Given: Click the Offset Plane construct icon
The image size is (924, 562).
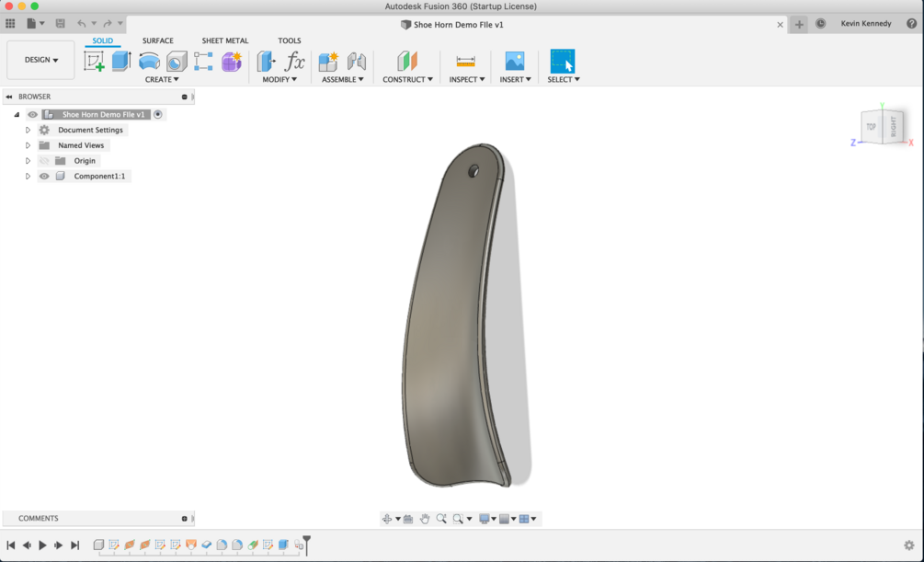Looking at the screenshot, I should coord(407,62).
